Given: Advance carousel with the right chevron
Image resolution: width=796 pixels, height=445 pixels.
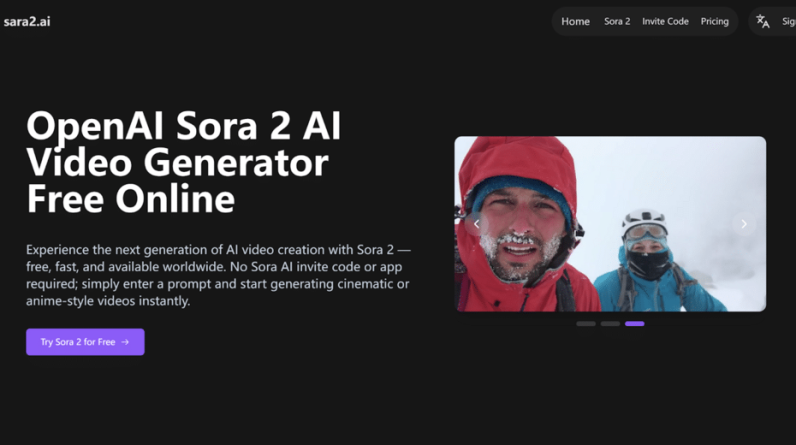Looking at the screenshot, I should 743,224.
